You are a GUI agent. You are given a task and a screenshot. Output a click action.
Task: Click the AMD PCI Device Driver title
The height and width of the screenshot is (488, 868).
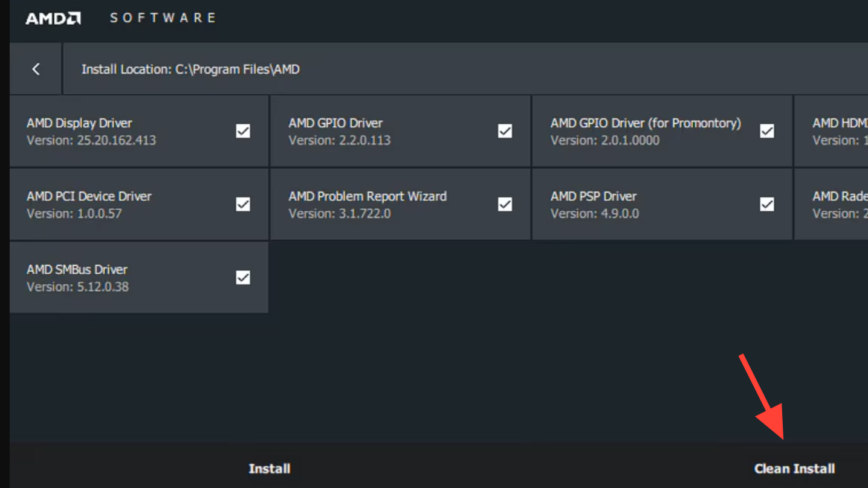(89, 196)
